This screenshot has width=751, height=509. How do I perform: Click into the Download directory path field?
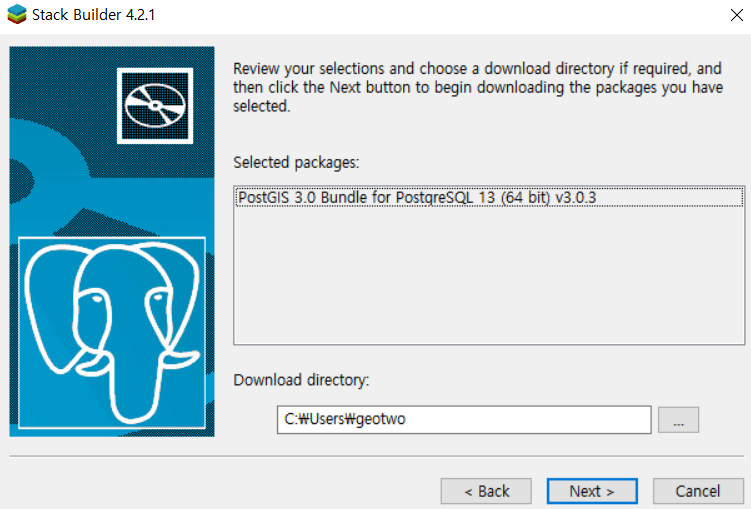(x=464, y=419)
